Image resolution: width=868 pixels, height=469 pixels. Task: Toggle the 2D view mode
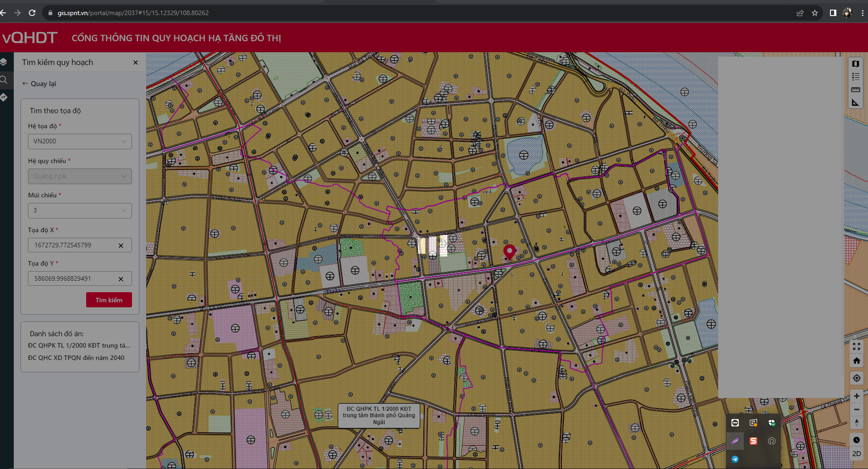click(x=857, y=453)
